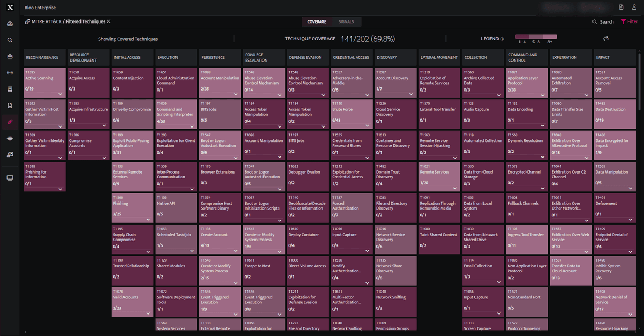Click the refresh cycle icon near legend

(606, 39)
